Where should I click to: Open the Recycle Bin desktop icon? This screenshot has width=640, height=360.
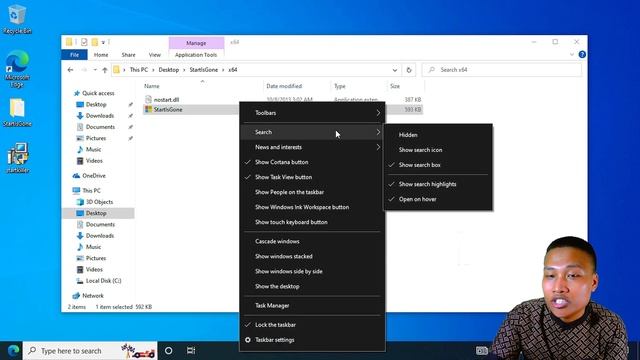click(x=17, y=18)
